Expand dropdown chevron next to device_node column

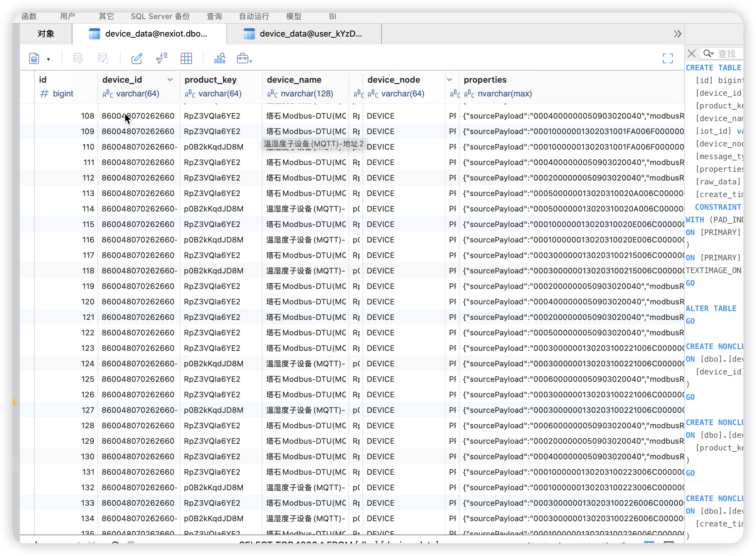point(449,80)
